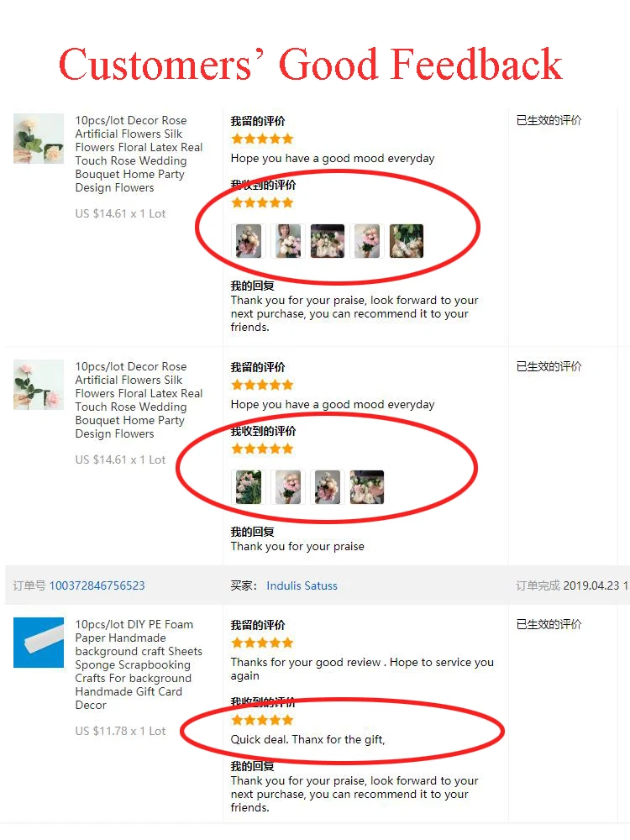View first review photo in first feedback
This screenshot has width=630, height=840.
point(249,241)
